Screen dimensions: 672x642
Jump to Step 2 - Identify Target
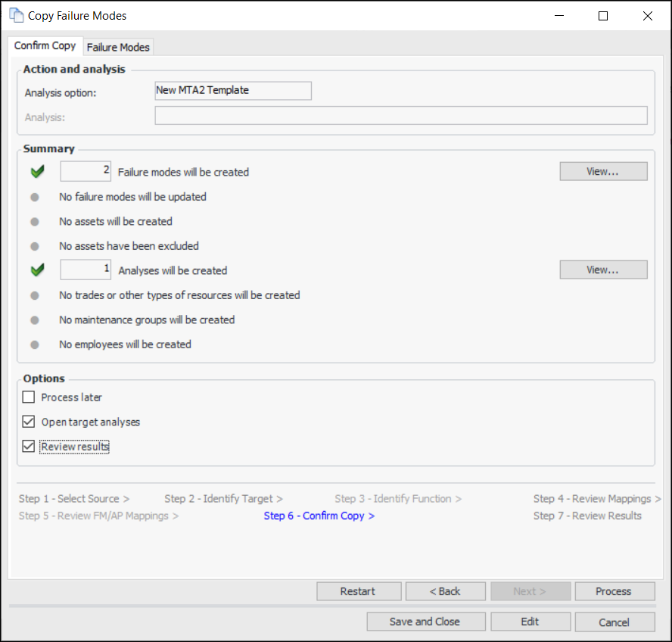[223, 499]
